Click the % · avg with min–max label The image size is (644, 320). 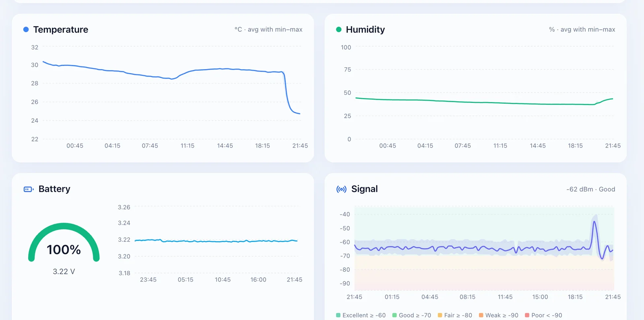(582, 29)
